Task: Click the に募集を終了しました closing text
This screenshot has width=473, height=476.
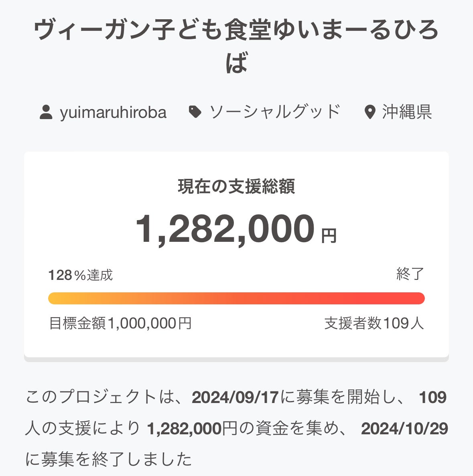Action: click(109, 460)
